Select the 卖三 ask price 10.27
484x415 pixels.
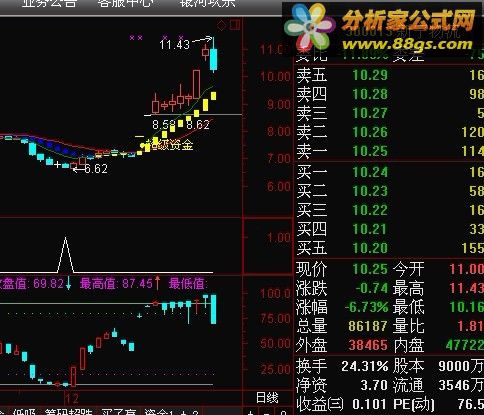pos(370,113)
